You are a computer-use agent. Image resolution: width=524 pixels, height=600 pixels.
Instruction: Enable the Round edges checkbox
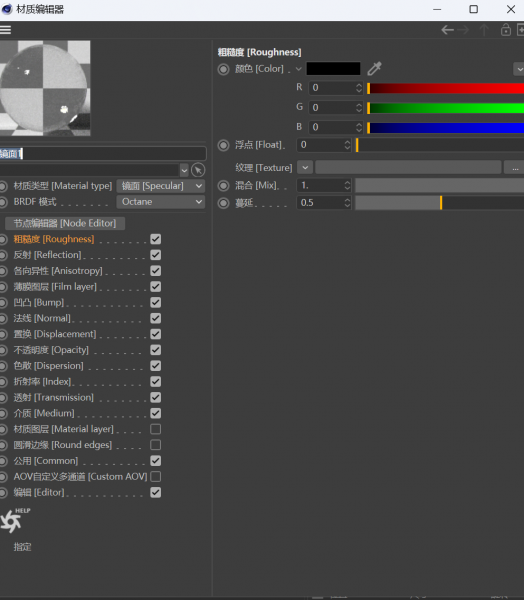[155, 445]
